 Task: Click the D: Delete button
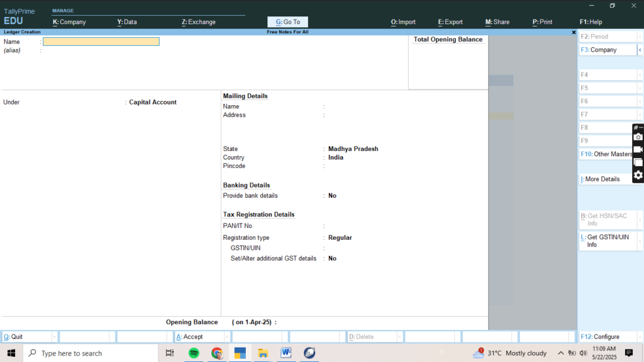pyautogui.click(x=372, y=337)
